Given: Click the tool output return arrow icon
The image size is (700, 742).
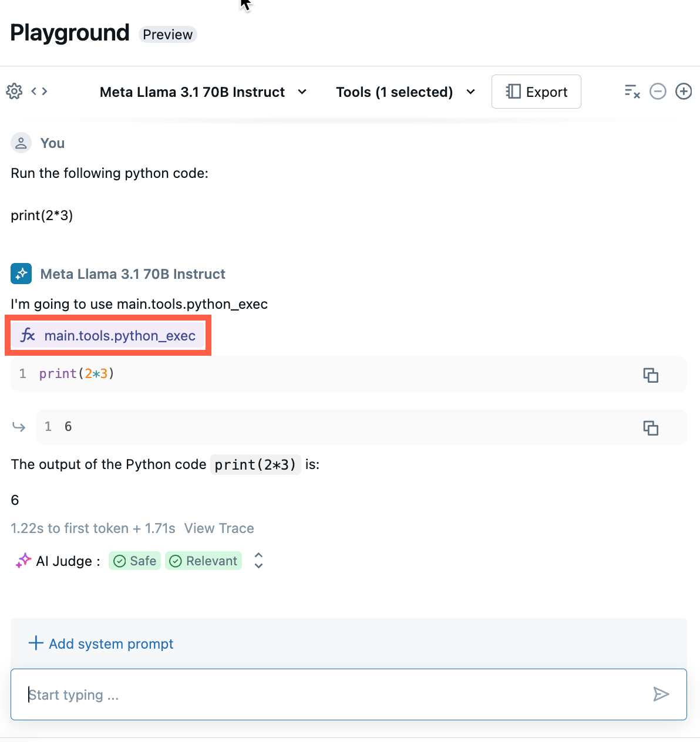Looking at the screenshot, I should pyautogui.click(x=19, y=427).
